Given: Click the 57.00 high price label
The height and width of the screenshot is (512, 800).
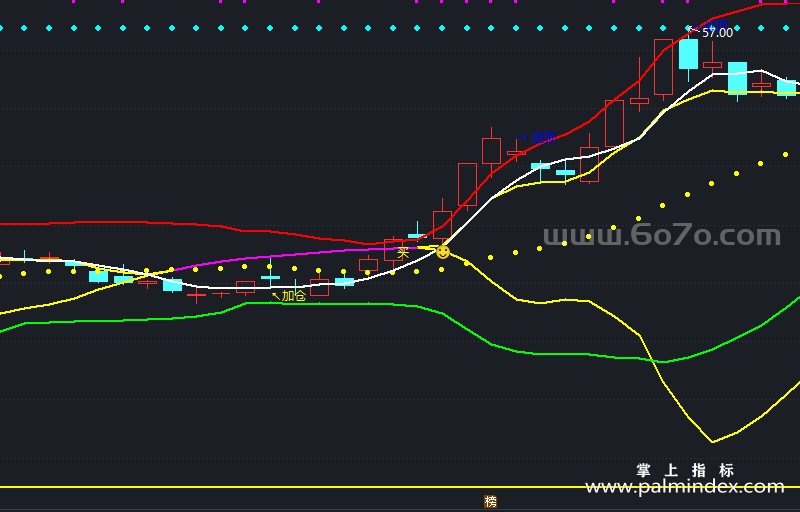Looking at the screenshot, I should [717, 33].
